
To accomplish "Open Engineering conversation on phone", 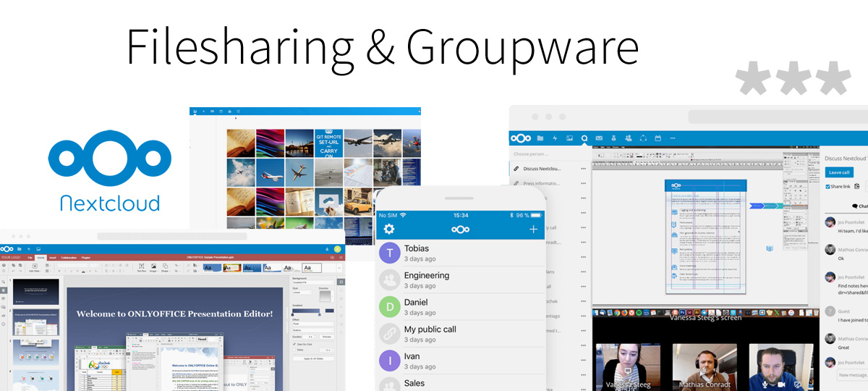I will pos(461,279).
